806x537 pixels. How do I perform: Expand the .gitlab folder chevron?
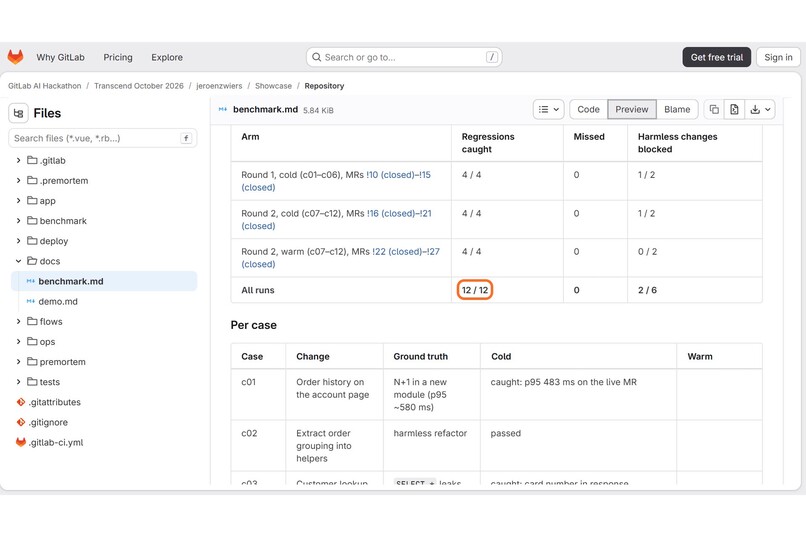19,160
